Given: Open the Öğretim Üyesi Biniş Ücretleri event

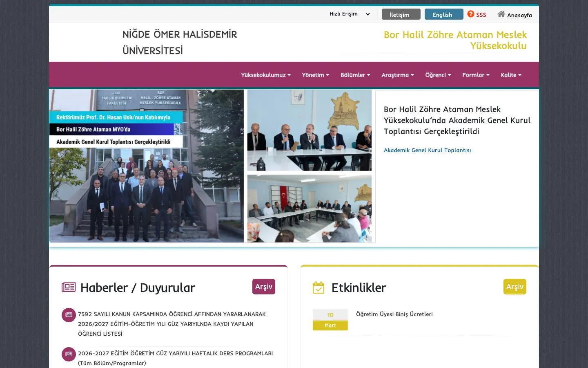Looking at the screenshot, I should pyautogui.click(x=394, y=314).
